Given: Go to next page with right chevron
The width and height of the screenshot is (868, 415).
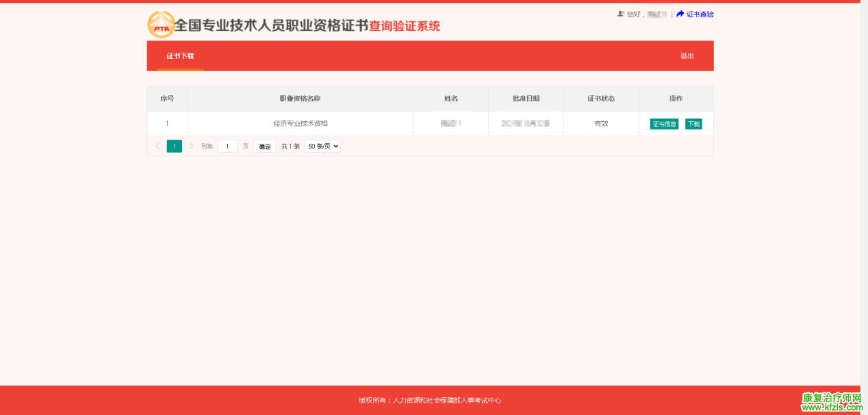Looking at the screenshot, I should (x=192, y=146).
